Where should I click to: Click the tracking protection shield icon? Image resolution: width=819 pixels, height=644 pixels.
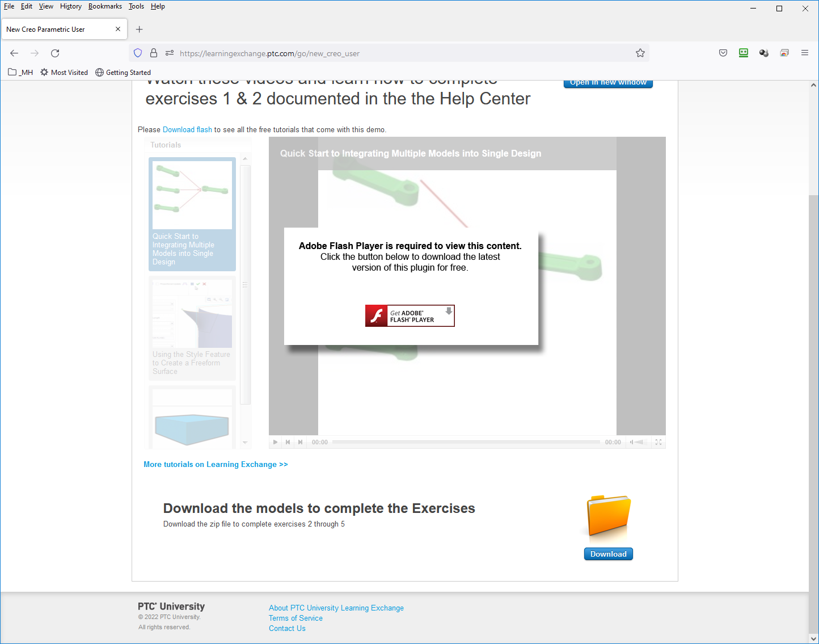(138, 52)
